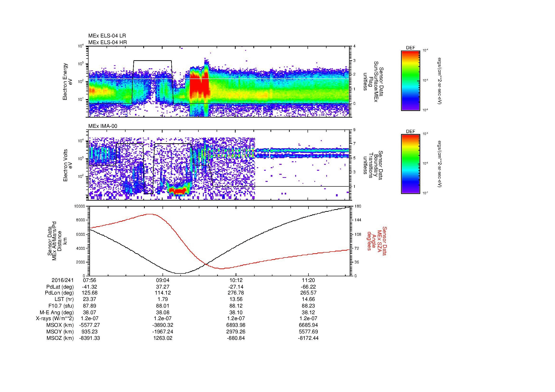Click the LST value 1.79
Image resolution: width=555 pixels, height=392 pixels.
pyautogui.click(x=163, y=300)
